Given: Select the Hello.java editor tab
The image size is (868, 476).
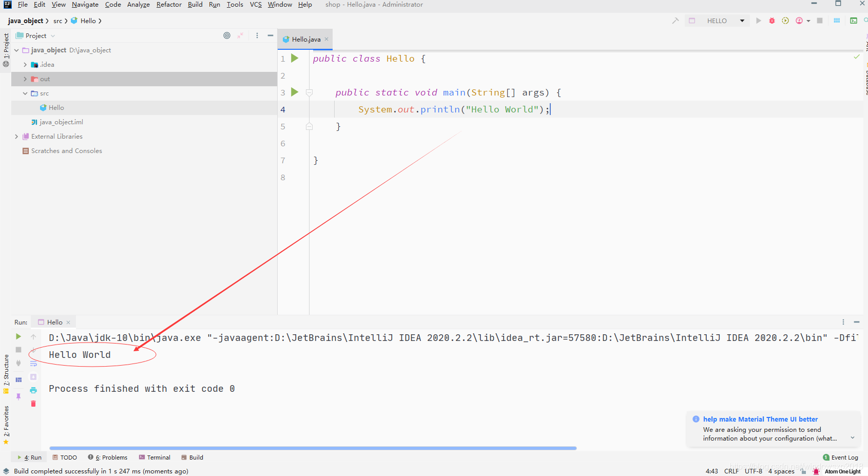Looking at the screenshot, I should pos(305,40).
